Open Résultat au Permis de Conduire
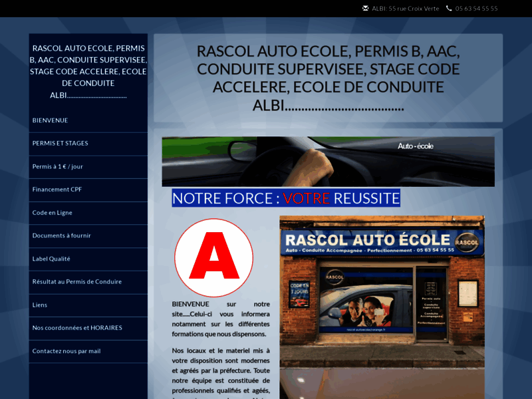 point(88,282)
